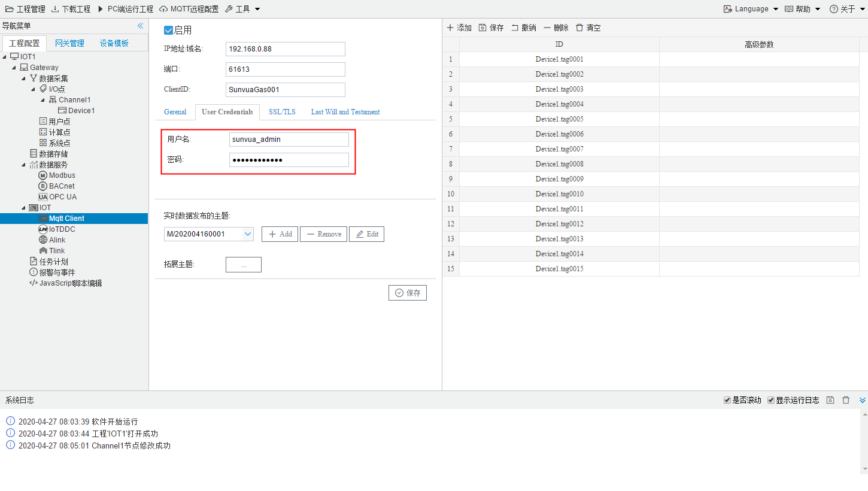
Task: Click the 端口 port input field
Action: [286, 69]
